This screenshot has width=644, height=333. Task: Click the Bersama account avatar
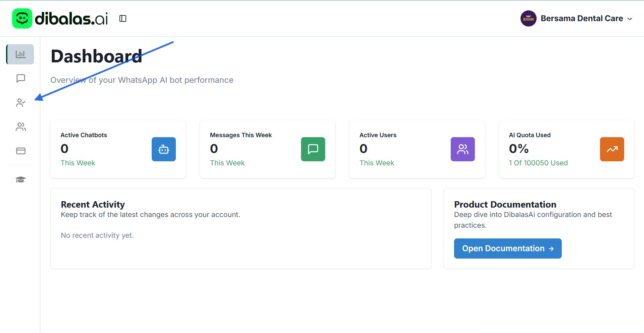528,18
